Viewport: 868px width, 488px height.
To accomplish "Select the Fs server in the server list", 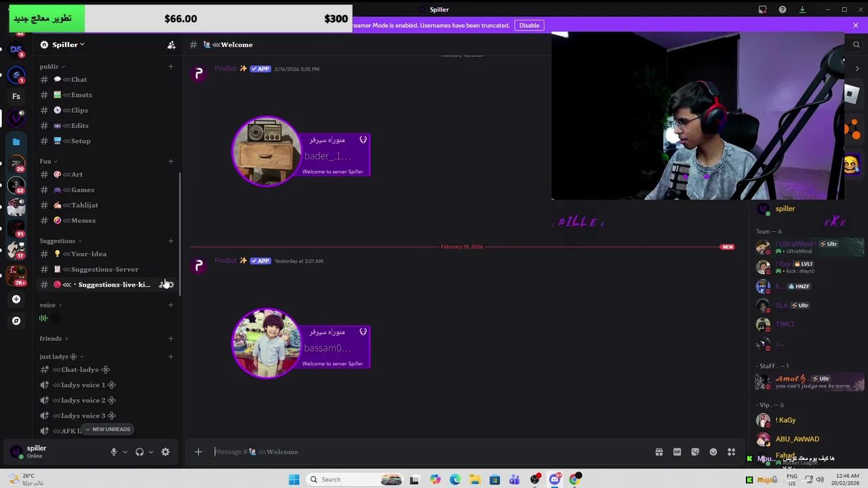I will (x=16, y=96).
